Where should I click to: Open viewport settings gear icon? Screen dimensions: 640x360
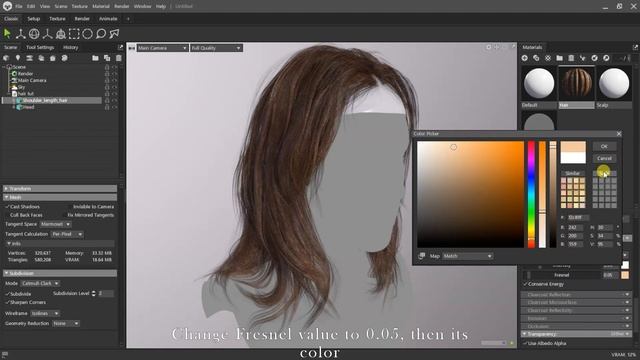pos(489,47)
